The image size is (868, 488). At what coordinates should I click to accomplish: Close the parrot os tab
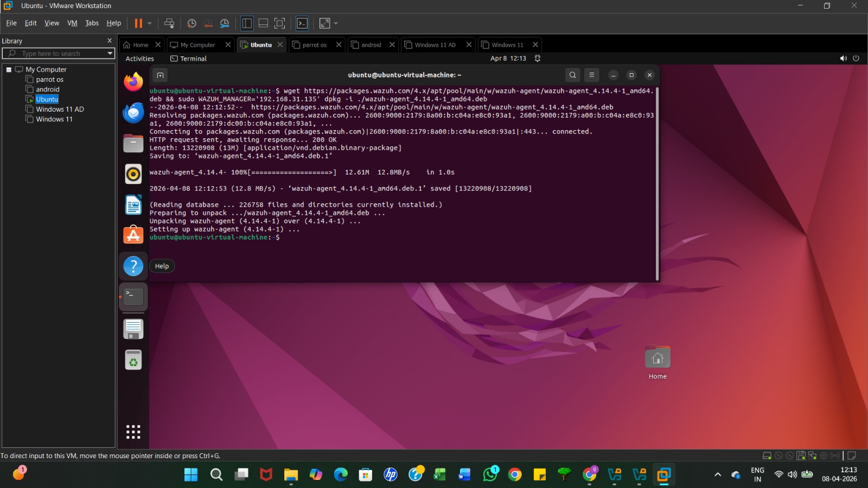[x=339, y=45]
